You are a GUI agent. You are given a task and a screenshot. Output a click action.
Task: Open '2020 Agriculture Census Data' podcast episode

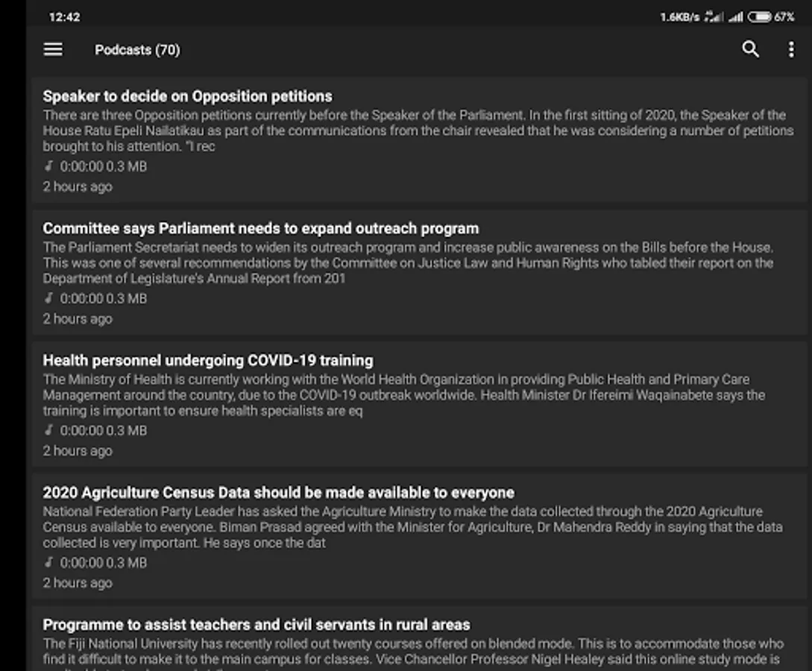278,492
